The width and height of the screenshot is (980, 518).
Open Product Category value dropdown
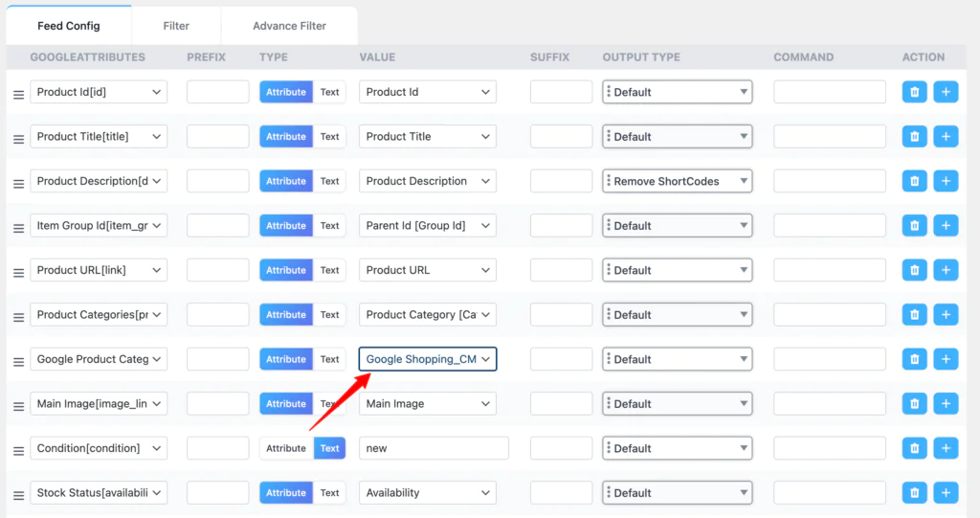[428, 315]
